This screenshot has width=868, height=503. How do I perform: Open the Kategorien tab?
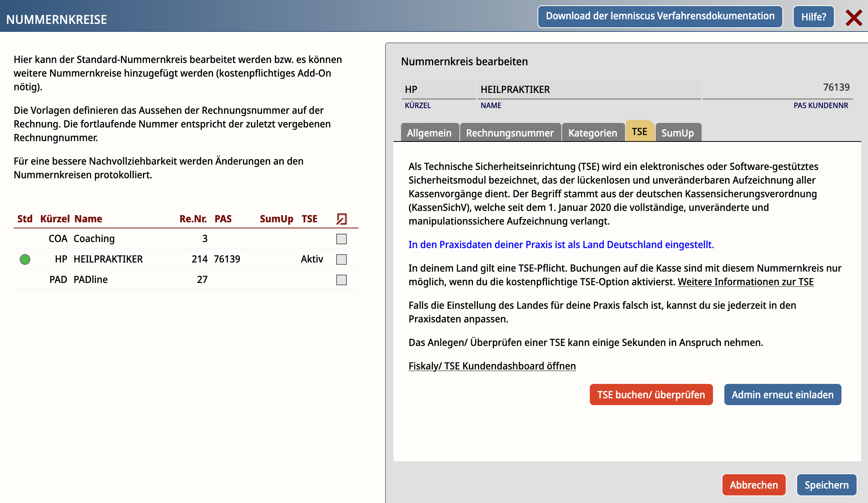592,133
